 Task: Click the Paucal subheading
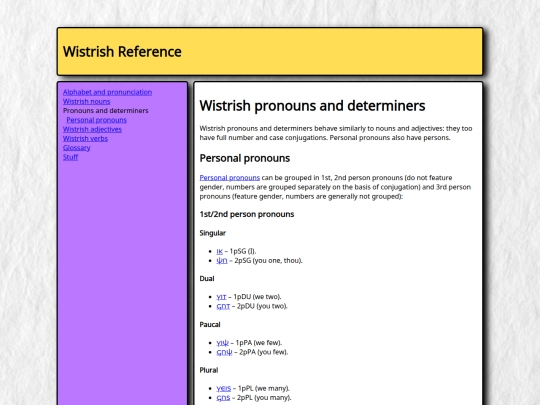[210, 324]
